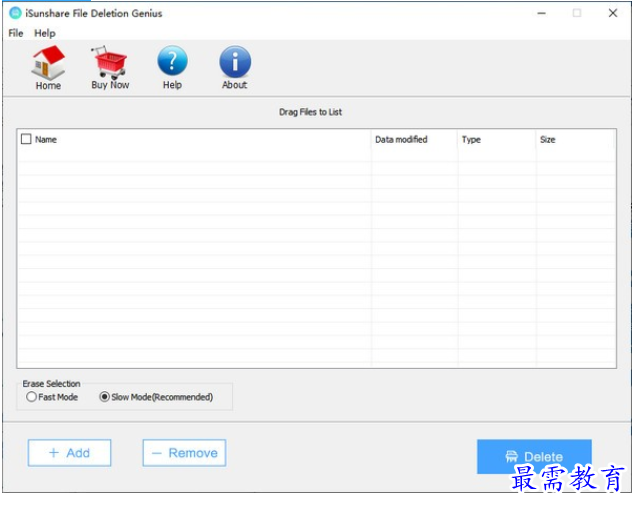Open the File menu

pos(16,33)
